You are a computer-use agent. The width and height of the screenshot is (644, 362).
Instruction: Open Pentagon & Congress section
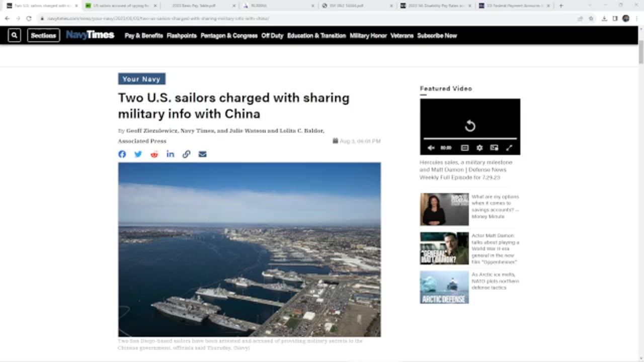pyautogui.click(x=229, y=36)
